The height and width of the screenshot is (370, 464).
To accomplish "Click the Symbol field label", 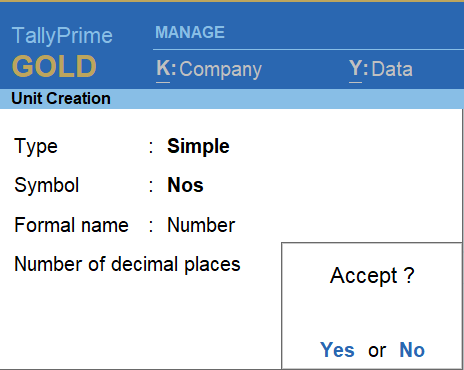I will click(x=47, y=185).
